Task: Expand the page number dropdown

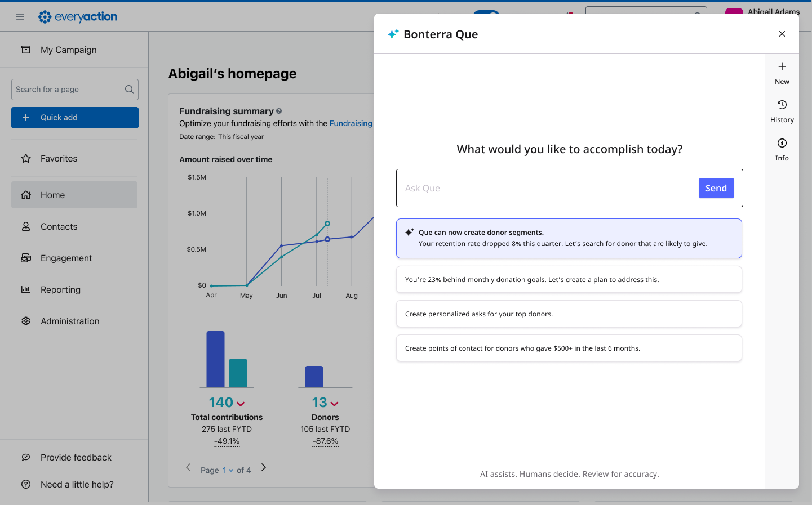Action: 228,470
